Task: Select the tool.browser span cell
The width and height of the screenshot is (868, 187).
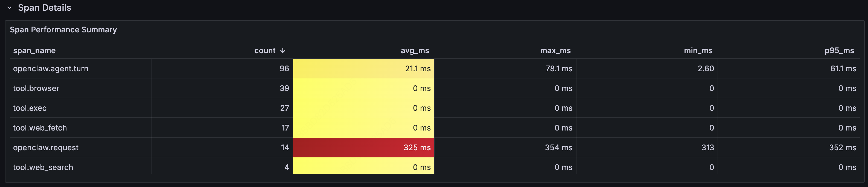Action: (36, 89)
